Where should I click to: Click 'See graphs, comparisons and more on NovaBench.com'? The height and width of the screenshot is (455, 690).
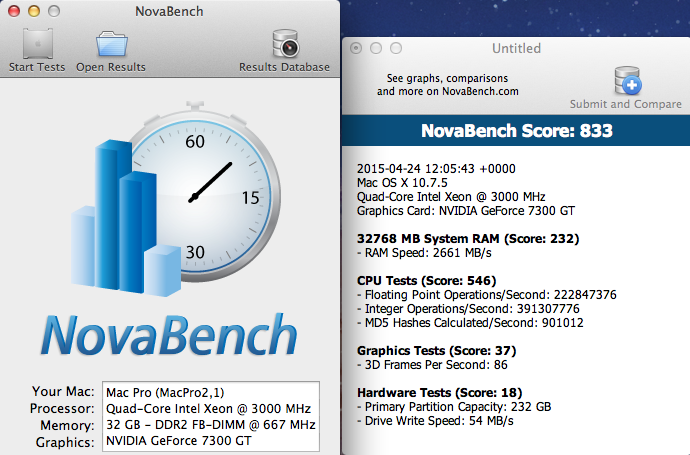(448, 84)
